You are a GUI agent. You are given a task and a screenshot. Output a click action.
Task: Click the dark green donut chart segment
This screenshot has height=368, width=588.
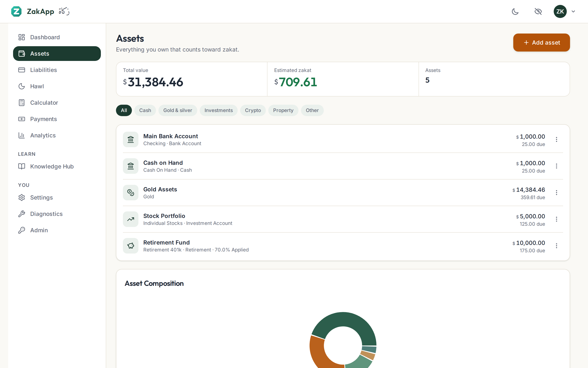[x=347, y=320]
